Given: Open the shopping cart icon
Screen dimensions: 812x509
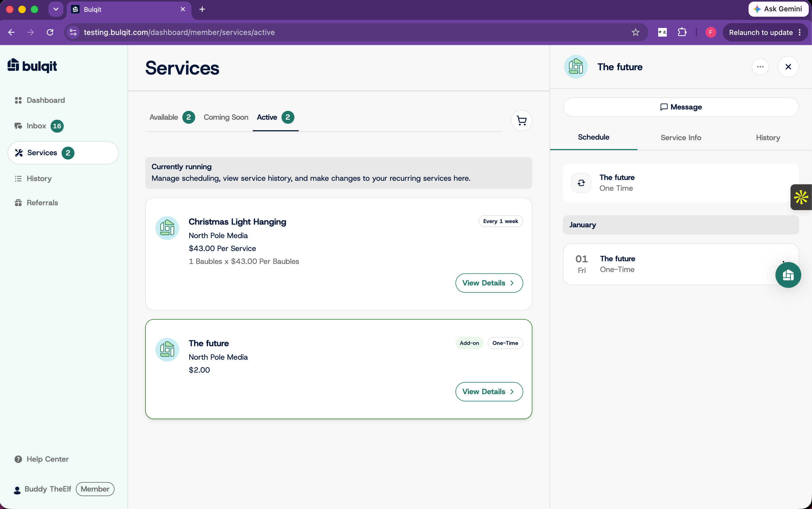Looking at the screenshot, I should (521, 121).
